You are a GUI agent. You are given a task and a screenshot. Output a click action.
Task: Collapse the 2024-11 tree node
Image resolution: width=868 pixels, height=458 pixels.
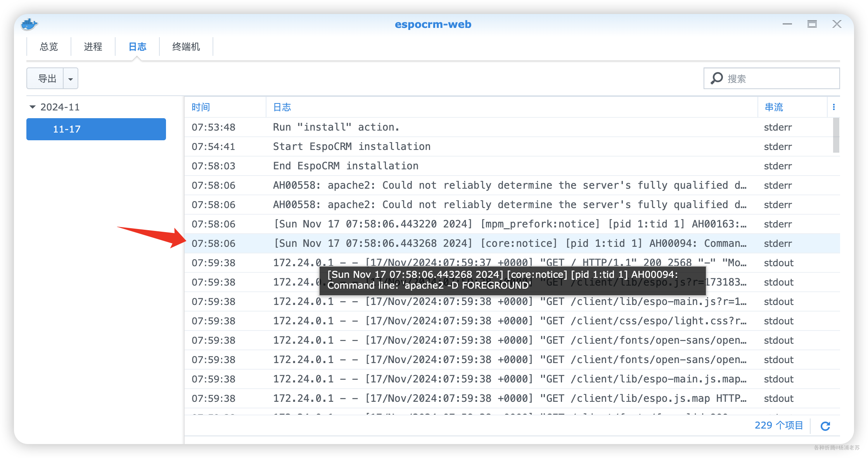pyautogui.click(x=33, y=107)
